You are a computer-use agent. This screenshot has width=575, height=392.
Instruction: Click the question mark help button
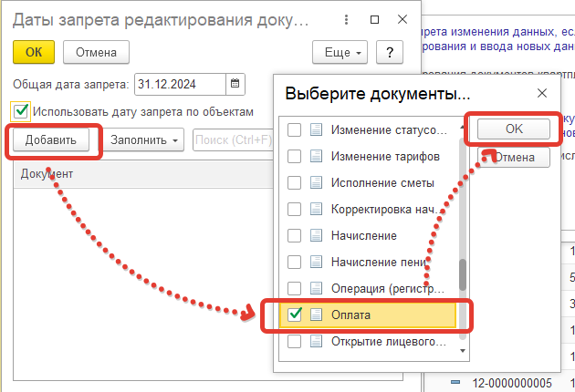click(390, 52)
